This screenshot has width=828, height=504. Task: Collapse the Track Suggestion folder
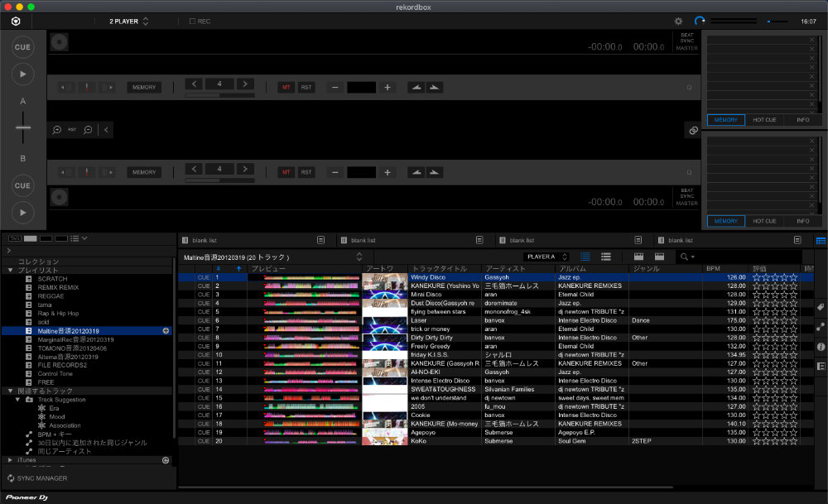click(17, 400)
